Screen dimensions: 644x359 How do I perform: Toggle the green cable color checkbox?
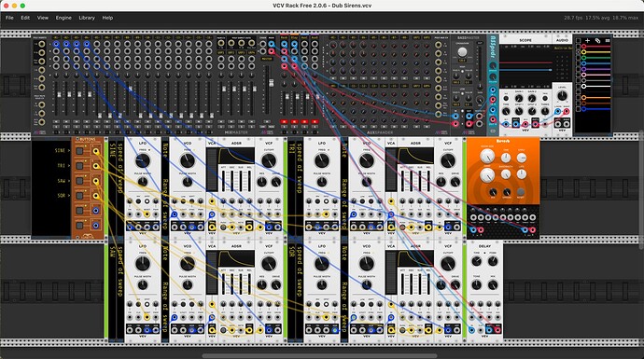coord(579,58)
